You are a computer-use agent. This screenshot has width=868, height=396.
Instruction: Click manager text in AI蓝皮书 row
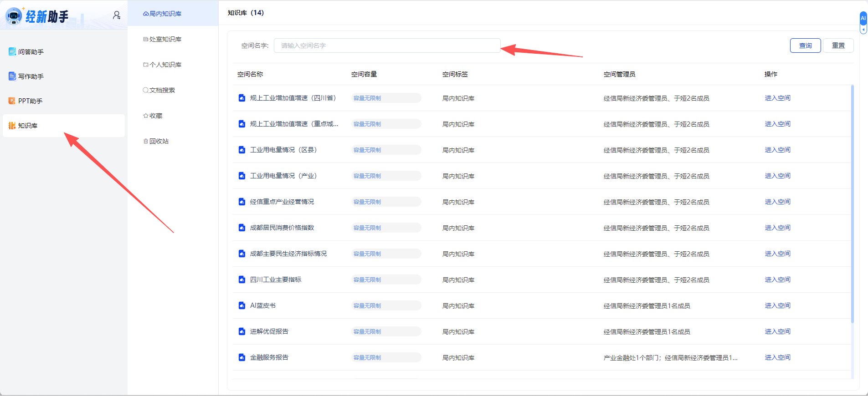coord(647,306)
